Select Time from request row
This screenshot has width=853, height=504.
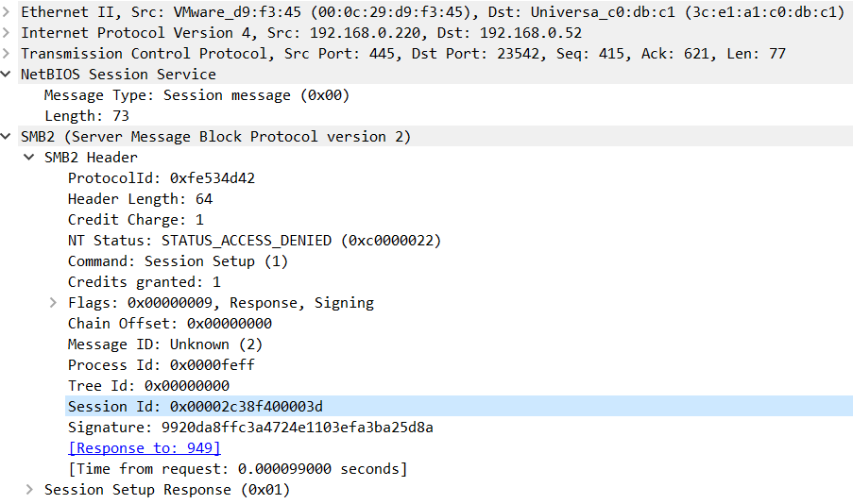(238, 469)
